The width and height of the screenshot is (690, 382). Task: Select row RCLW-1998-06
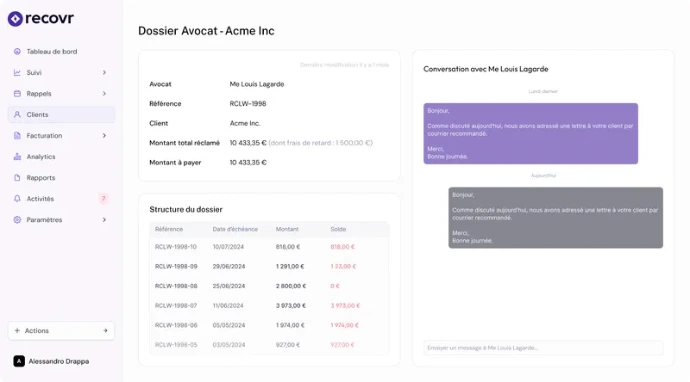269,325
